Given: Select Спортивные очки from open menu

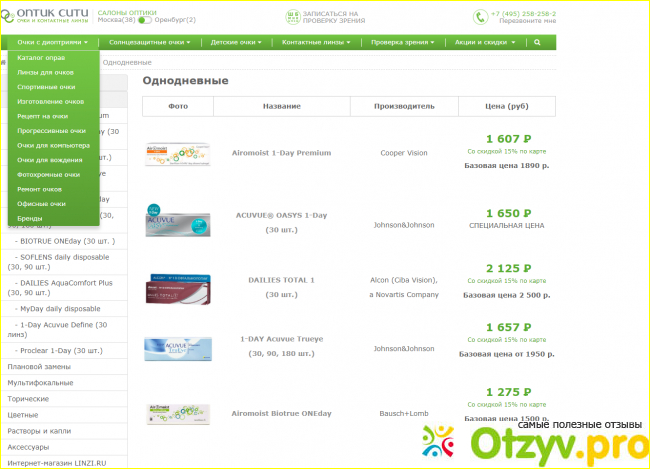Looking at the screenshot, I should (x=46, y=87).
